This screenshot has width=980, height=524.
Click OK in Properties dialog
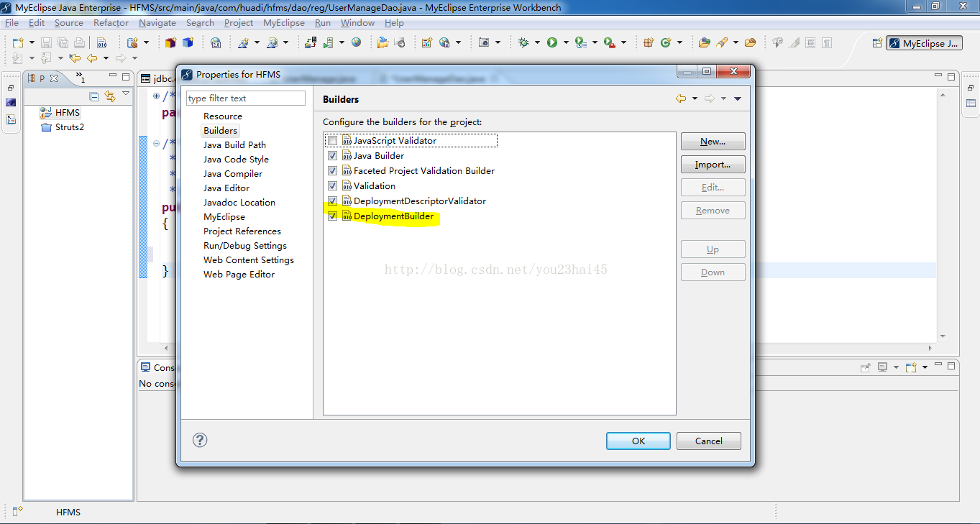638,441
